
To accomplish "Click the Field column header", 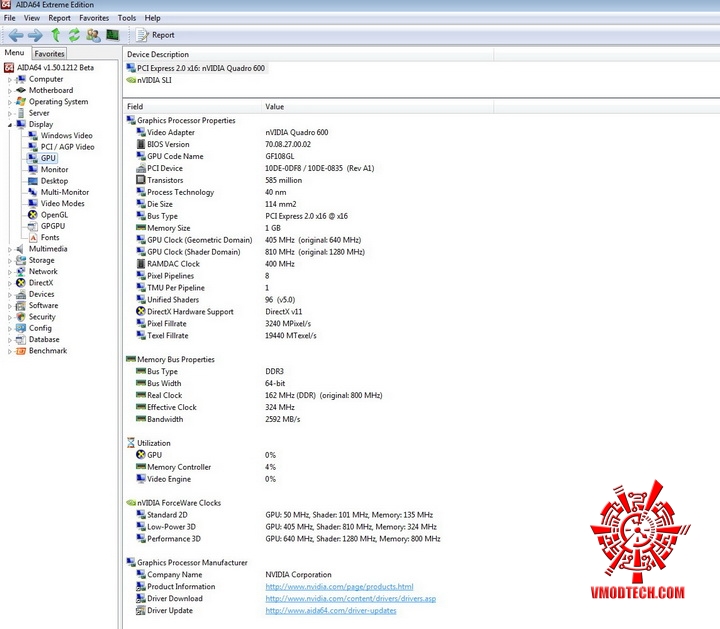I will point(193,107).
